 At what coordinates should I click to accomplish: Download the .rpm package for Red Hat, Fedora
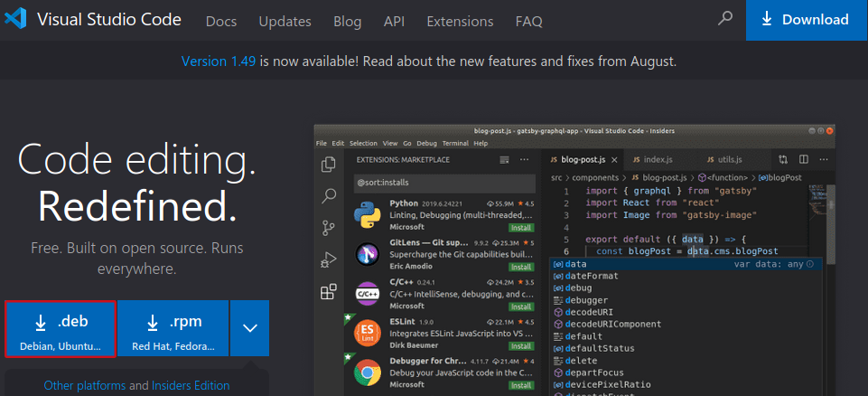(173, 328)
